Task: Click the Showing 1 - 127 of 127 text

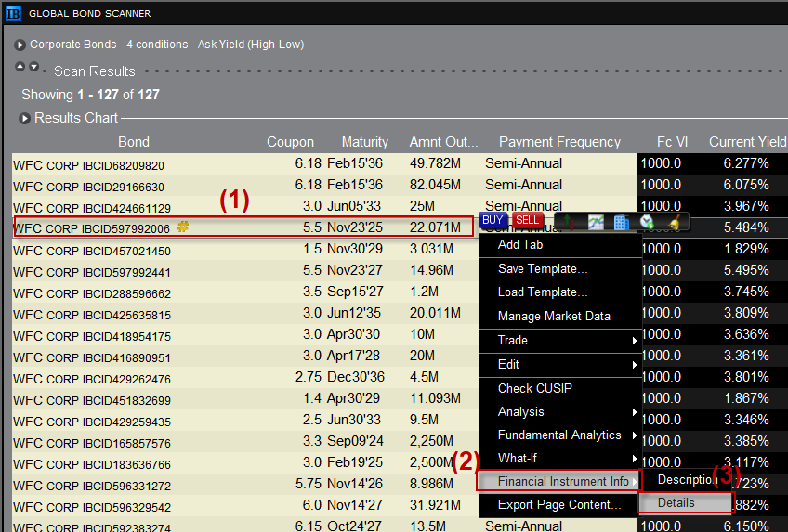Action: point(90,95)
